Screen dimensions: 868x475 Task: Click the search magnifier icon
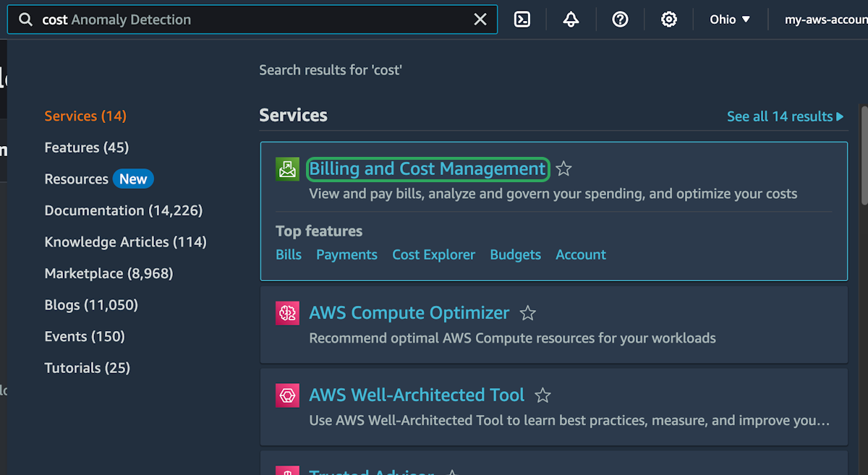pos(25,20)
